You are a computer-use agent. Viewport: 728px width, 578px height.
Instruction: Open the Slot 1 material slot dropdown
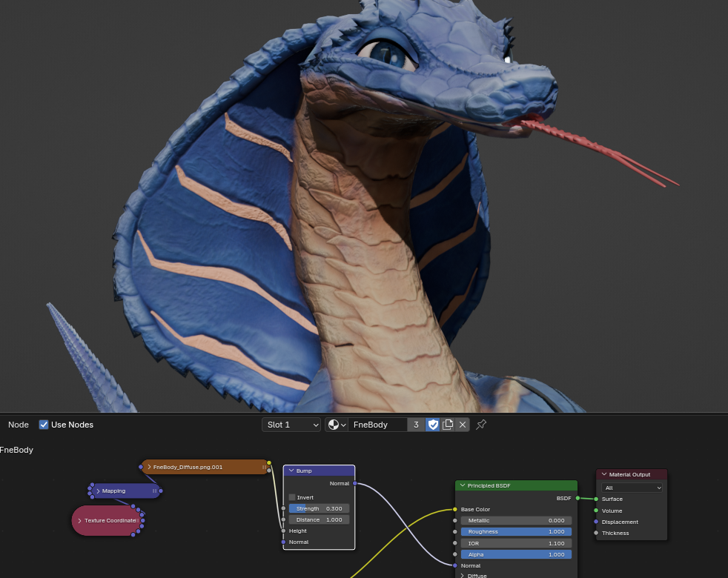[x=291, y=425]
